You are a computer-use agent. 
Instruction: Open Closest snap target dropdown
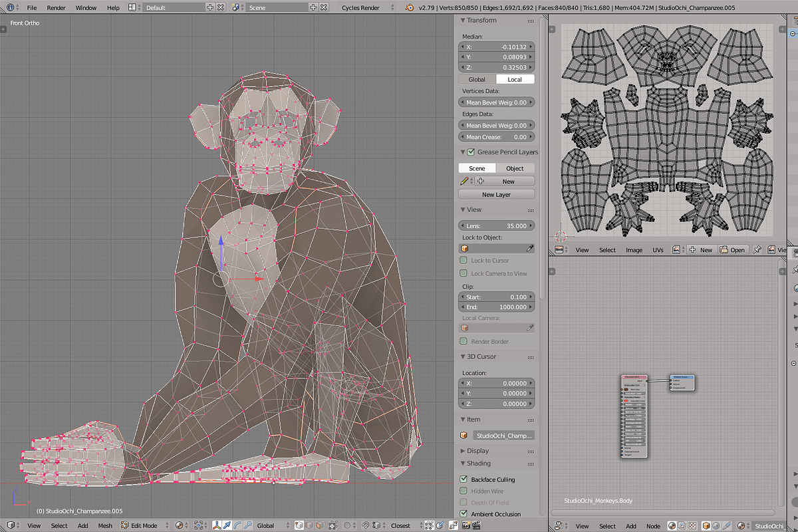tap(407, 525)
